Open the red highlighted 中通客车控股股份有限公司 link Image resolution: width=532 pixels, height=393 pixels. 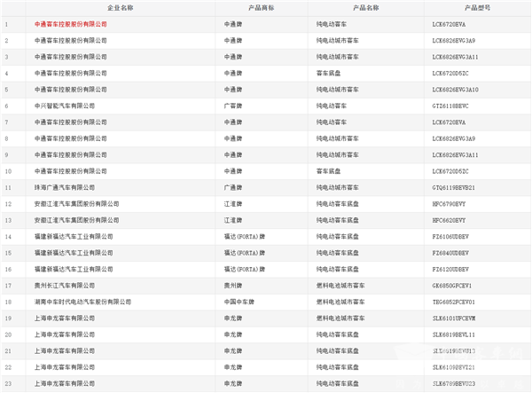[70, 24]
